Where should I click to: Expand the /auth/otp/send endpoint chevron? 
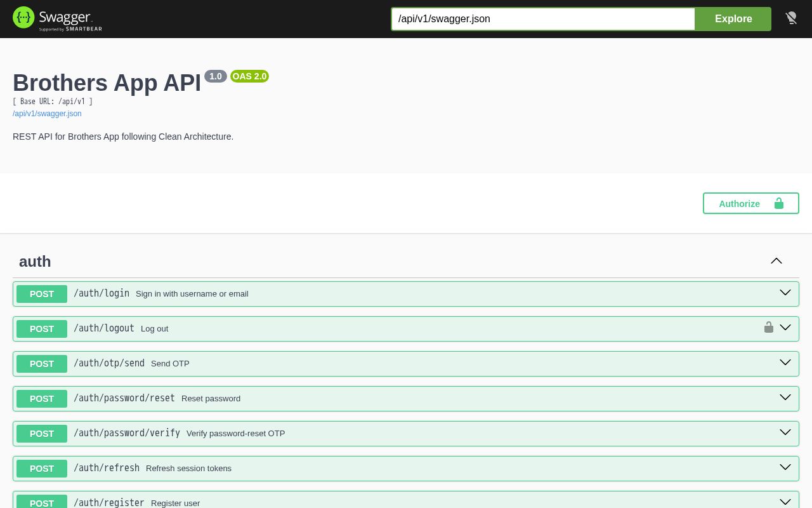pos(785,363)
